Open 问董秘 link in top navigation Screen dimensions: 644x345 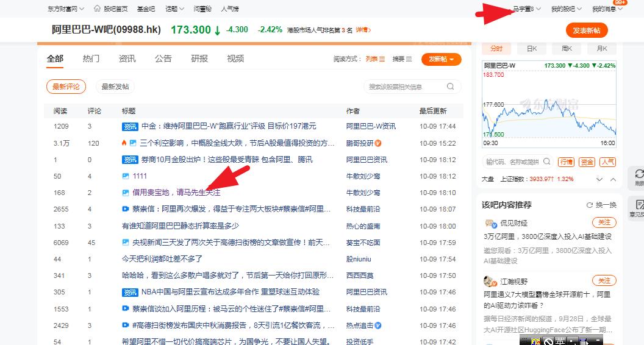(x=202, y=9)
